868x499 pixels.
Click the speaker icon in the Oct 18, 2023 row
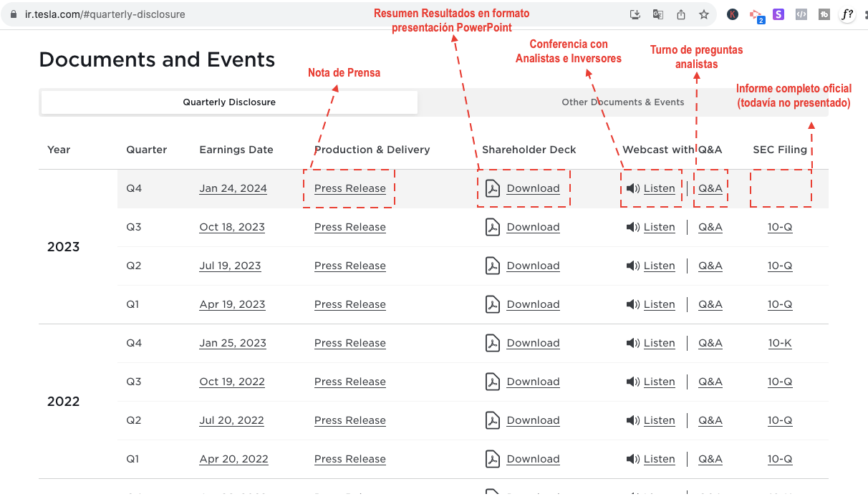click(x=632, y=227)
